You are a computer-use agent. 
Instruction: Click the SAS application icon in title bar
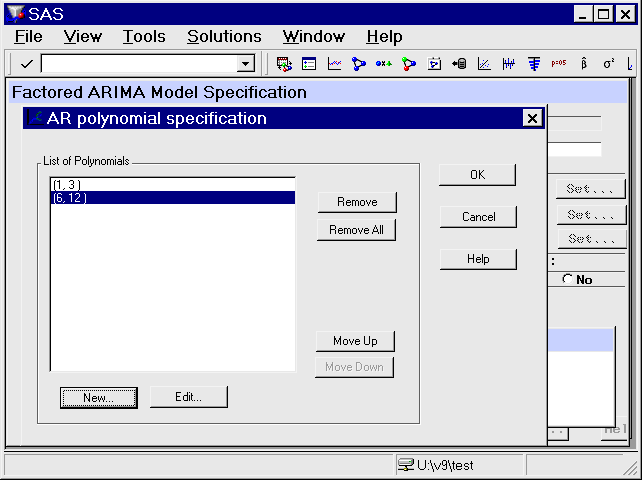16,14
